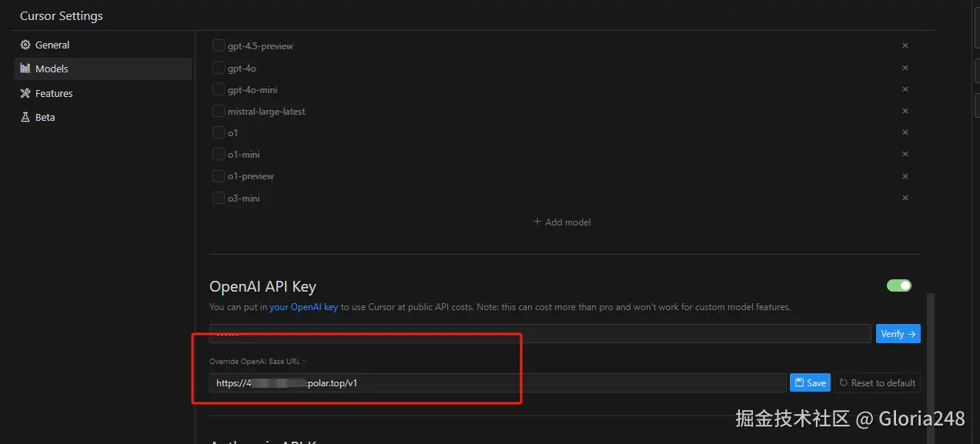Enable the o1 model checkbox
Viewport: 980px width, 444px height.
pyautogui.click(x=219, y=132)
